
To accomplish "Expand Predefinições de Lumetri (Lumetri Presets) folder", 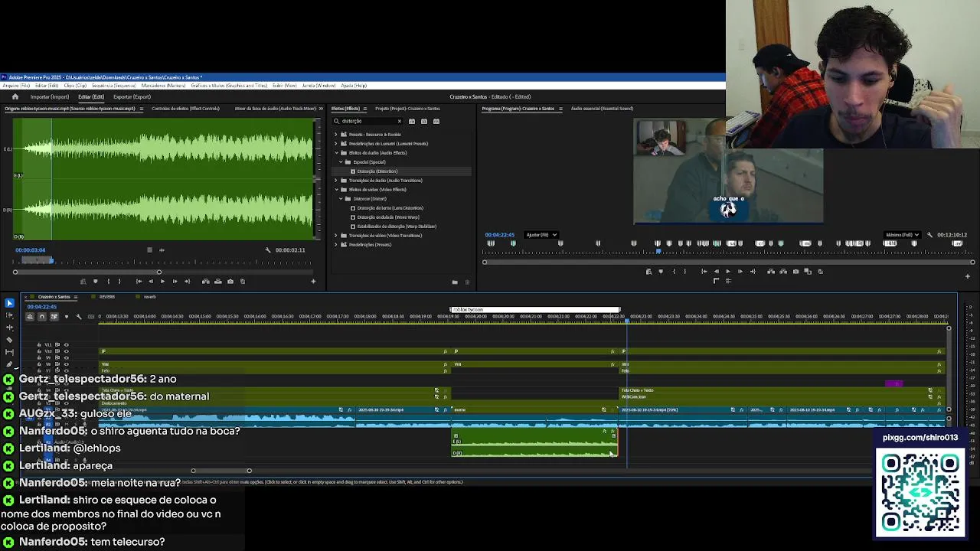I will [x=335, y=143].
